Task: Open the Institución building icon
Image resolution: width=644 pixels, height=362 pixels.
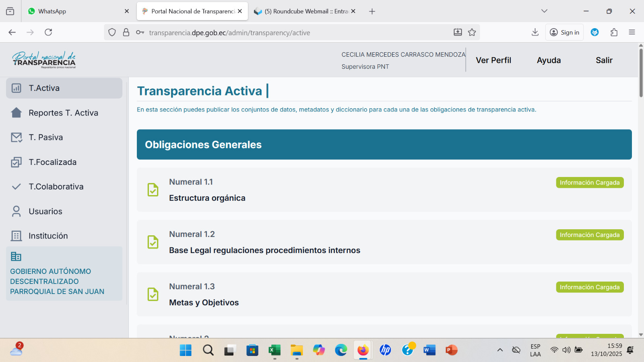Action: click(x=17, y=236)
